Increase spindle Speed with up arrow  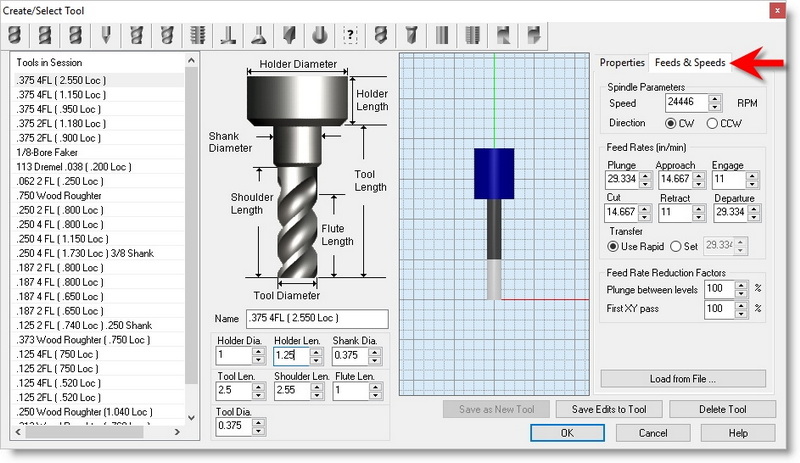click(x=715, y=98)
